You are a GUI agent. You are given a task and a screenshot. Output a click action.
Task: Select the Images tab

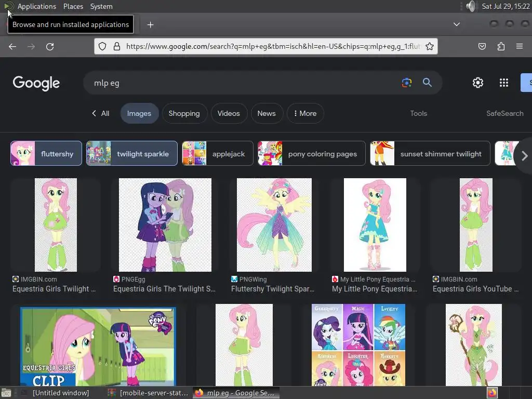[139, 113]
